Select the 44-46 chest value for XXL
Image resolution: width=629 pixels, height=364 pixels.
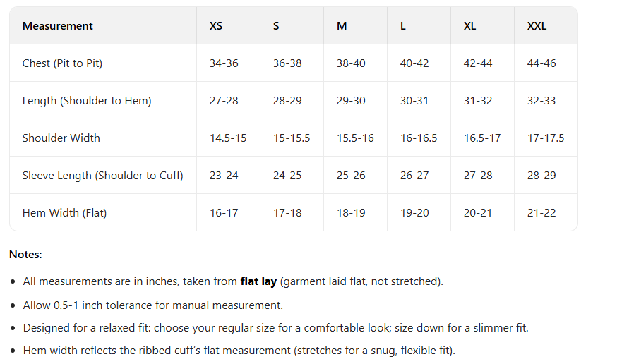tap(541, 63)
